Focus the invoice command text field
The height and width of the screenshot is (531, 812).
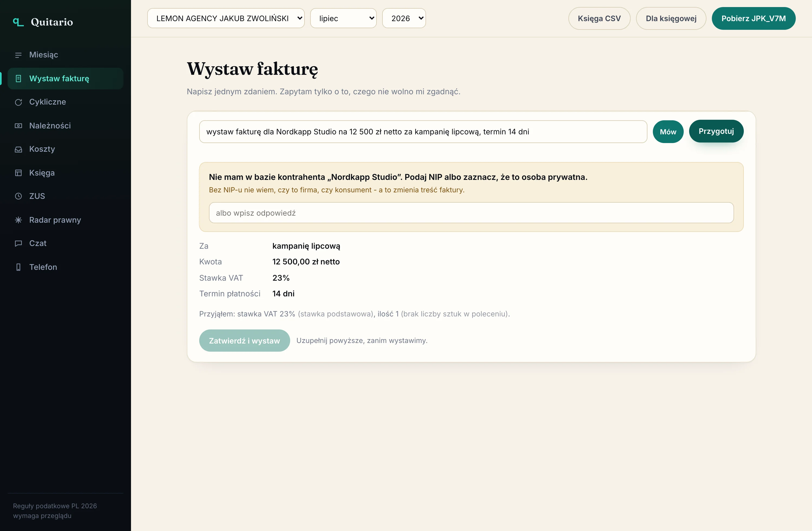pos(423,132)
